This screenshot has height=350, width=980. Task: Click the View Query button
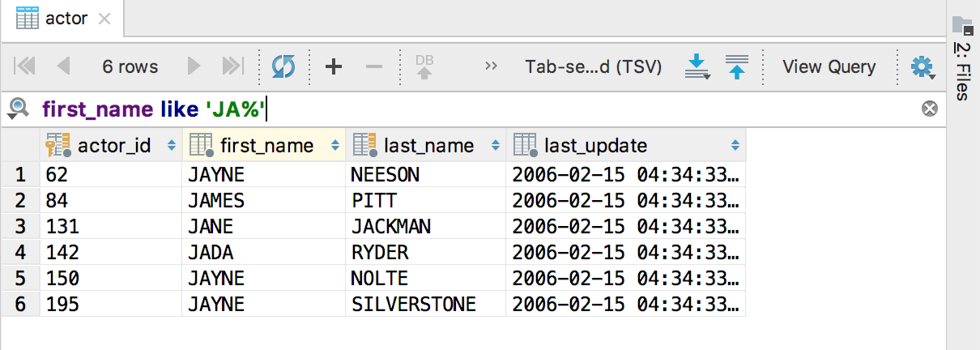(x=829, y=66)
